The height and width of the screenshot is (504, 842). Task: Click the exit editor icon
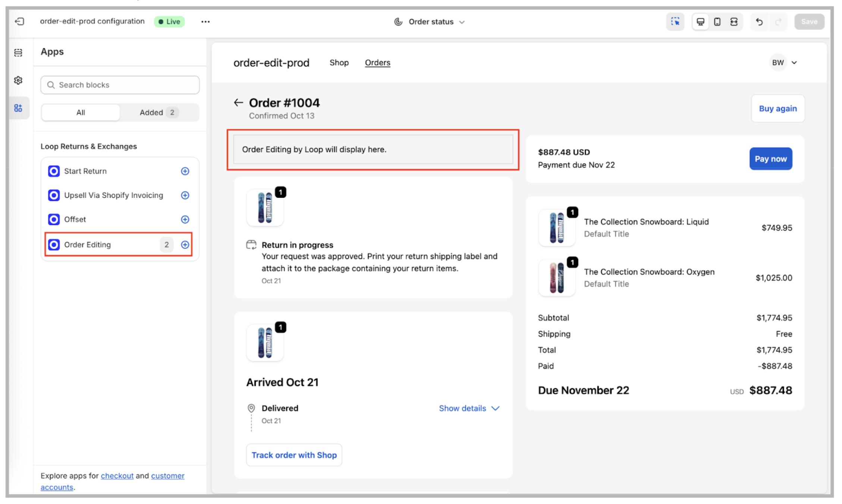pos(19,22)
